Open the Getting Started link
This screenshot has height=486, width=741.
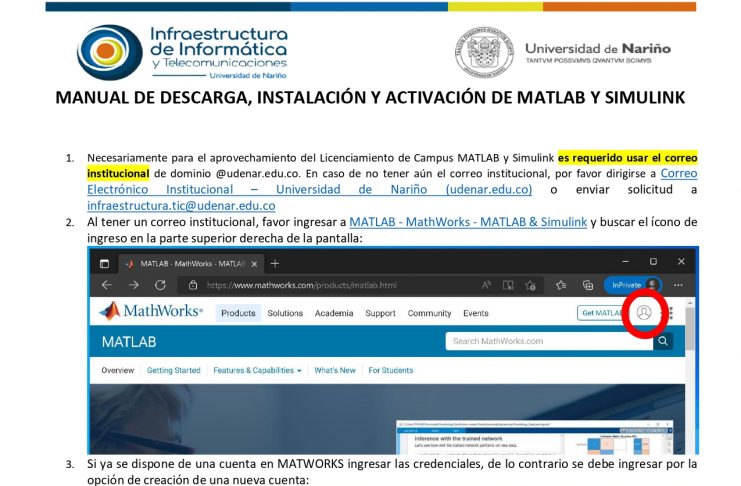pos(173,370)
